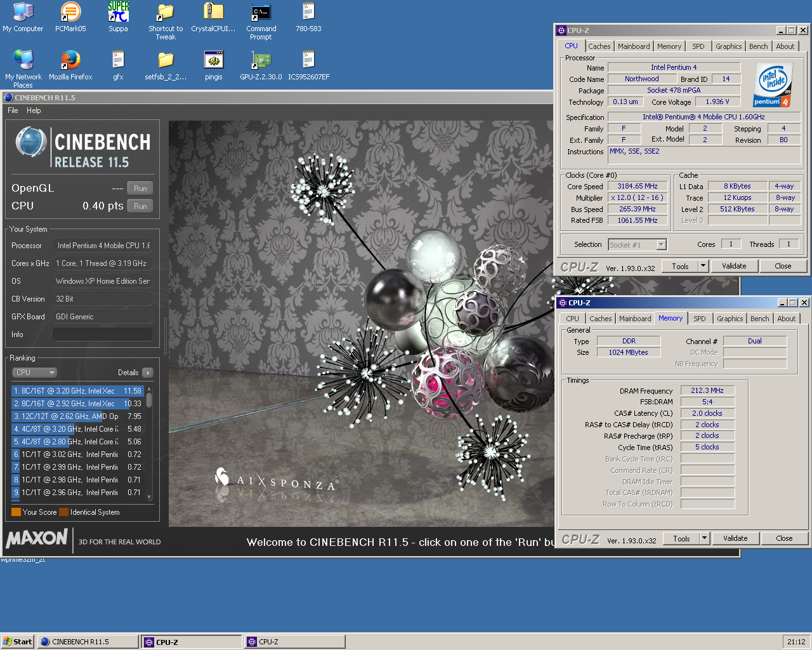Switch to SPD tab in top CPU-Z

pyautogui.click(x=698, y=46)
